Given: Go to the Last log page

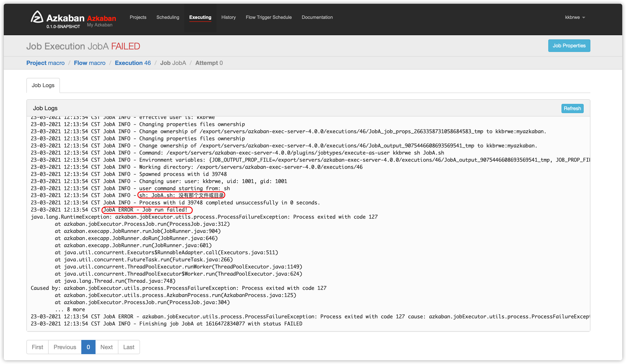Looking at the screenshot, I should 129,347.
